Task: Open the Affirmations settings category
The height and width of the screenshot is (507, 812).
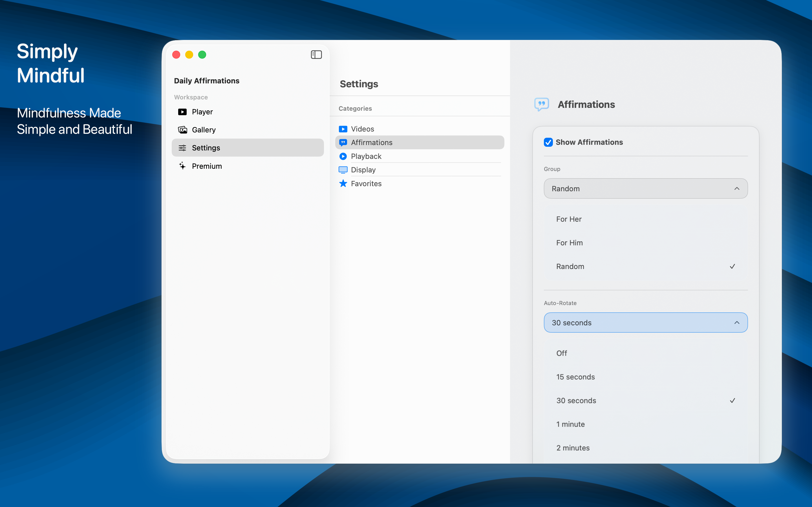Action: click(371, 142)
